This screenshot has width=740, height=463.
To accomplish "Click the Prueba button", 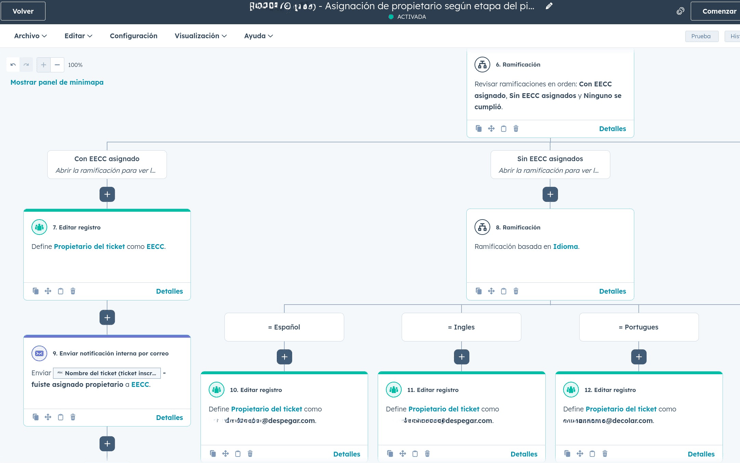I will pyautogui.click(x=701, y=36).
